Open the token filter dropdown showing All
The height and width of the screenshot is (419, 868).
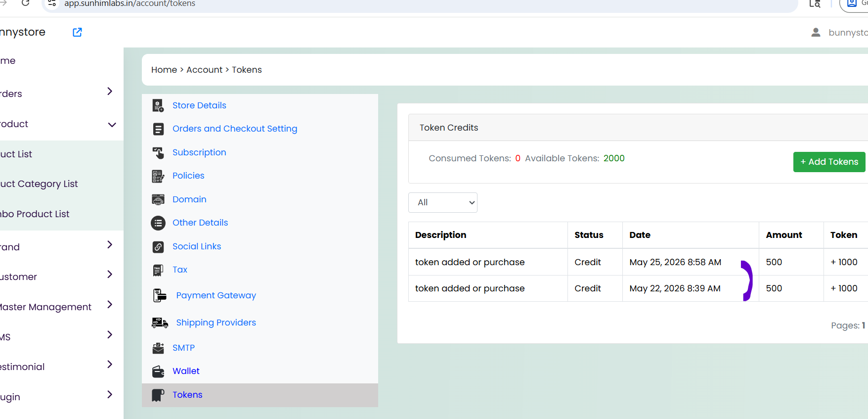pos(443,203)
